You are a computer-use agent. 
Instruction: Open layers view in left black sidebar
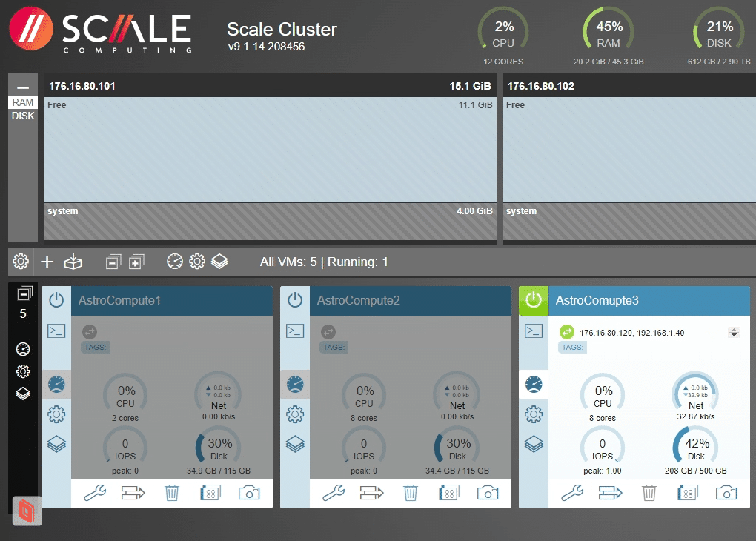tap(23, 394)
